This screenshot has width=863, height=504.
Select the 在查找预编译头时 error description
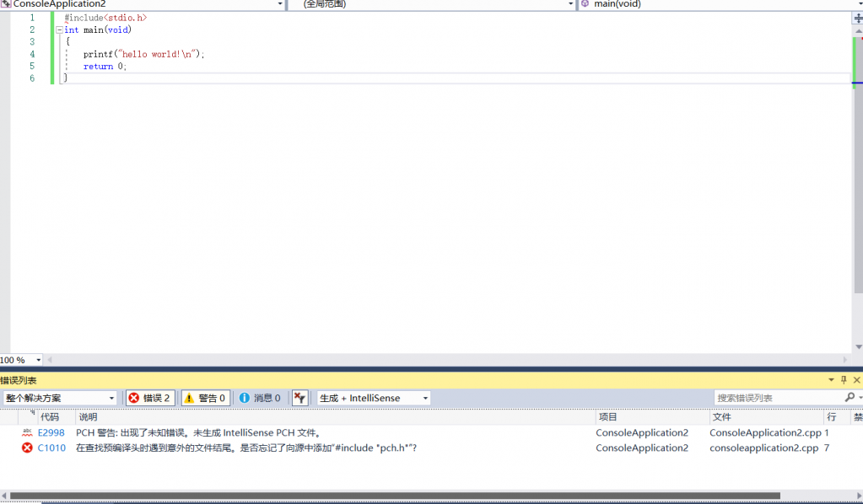(x=246, y=448)
